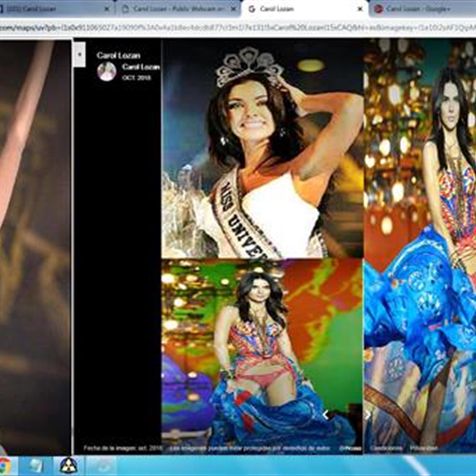476x476 pixels.
Task: Close the active Carol Lozan Google tab
Action: click(360, 9)
